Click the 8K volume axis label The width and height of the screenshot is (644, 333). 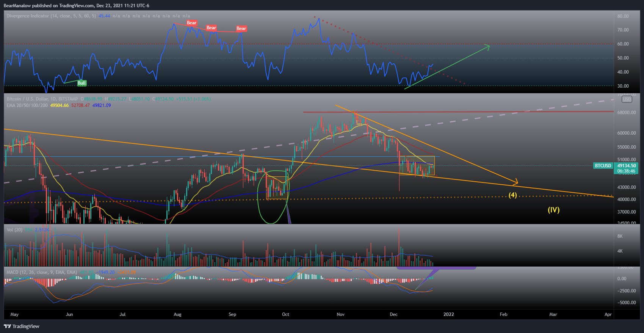(620, 236)
